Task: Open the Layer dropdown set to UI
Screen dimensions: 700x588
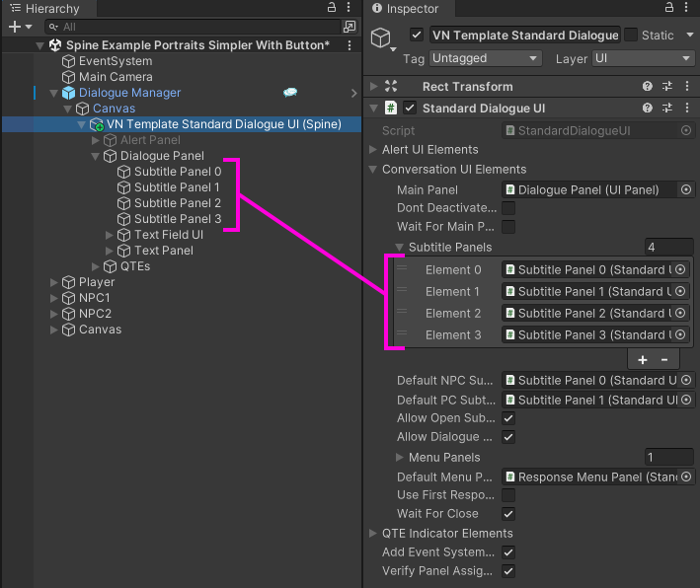Action: 643,58
